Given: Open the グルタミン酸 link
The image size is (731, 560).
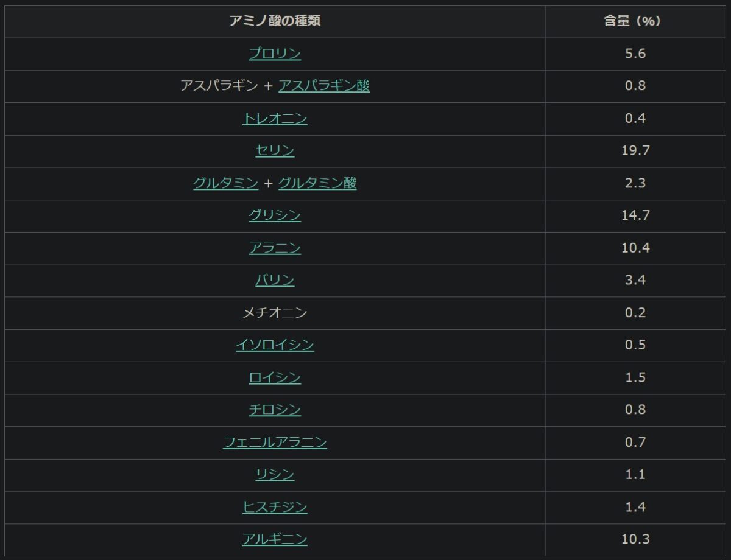Looking at the screenshot, I should pyautogui.click(x=317, y=183).
